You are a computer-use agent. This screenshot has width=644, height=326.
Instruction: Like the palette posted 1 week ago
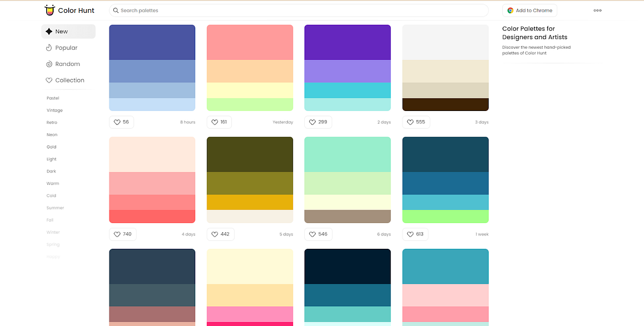409,234
